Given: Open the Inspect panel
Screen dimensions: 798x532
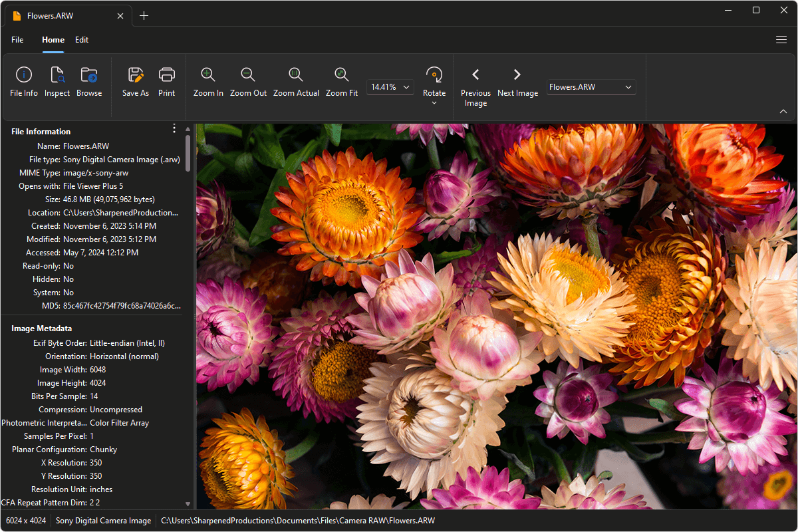Looking at the screenshot, I should 57,81.
